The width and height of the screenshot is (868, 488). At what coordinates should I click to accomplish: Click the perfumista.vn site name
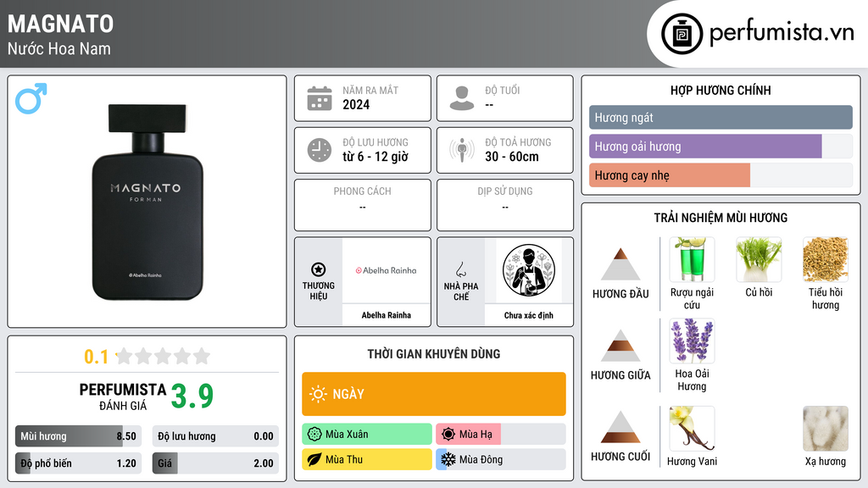tap(782, 33)
